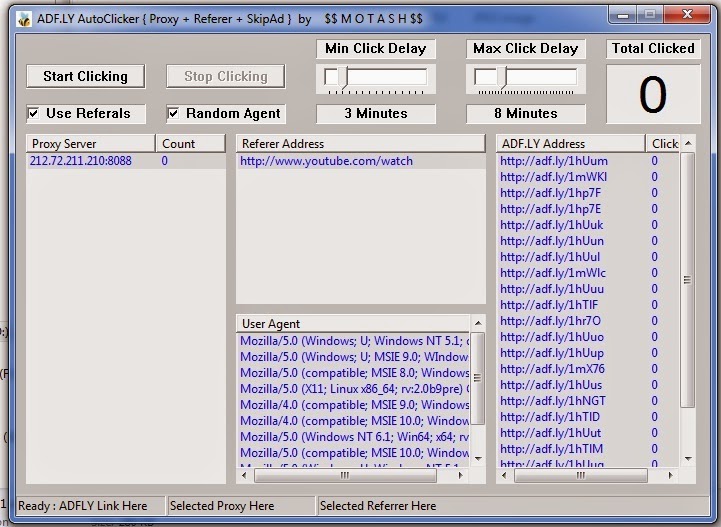Select agent Mozilla/5.0 (Windows NT 6.1; Win64

(354, 436)
